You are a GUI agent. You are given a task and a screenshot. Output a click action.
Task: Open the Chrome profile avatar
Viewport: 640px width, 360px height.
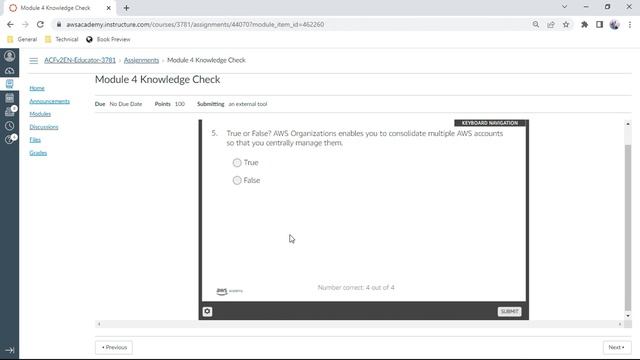[x=614, y=24]
